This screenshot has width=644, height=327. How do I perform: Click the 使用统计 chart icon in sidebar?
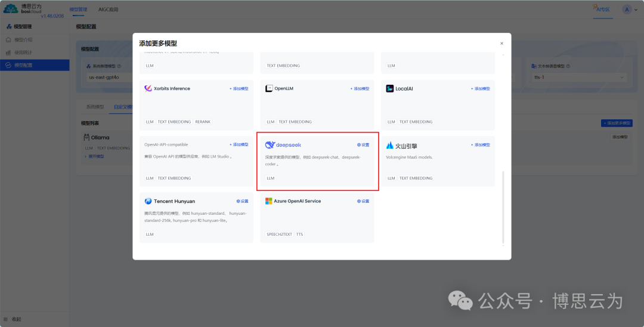(8, 53)
